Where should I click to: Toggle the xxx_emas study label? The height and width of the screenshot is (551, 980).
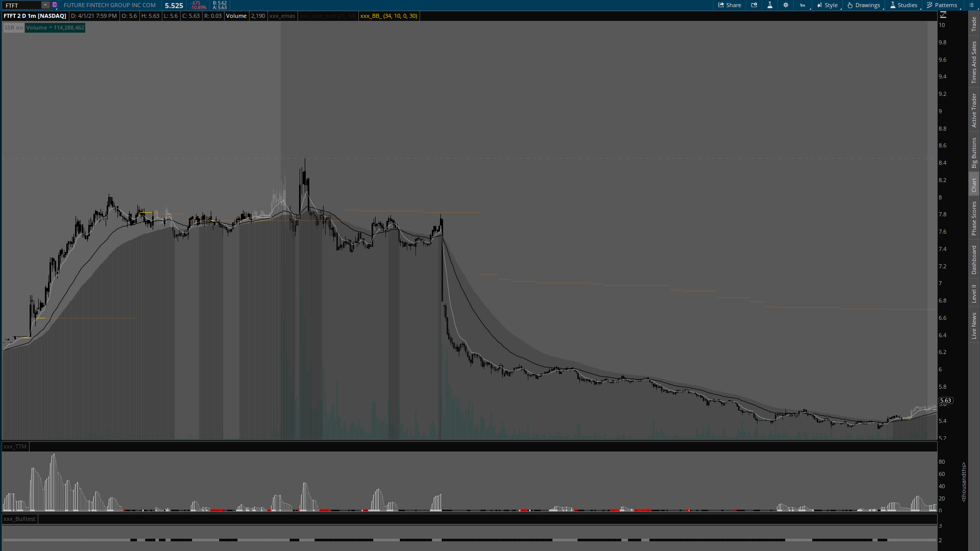tap(282, 16)
